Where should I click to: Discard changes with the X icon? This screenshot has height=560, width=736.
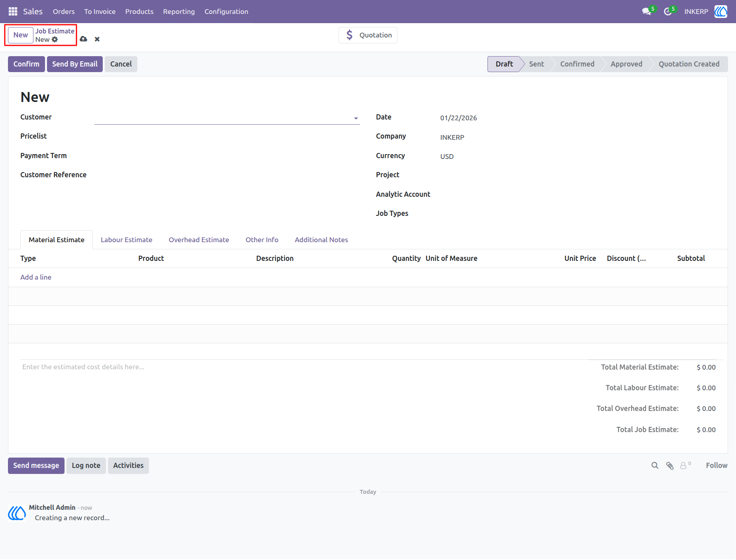coord(97,39)
